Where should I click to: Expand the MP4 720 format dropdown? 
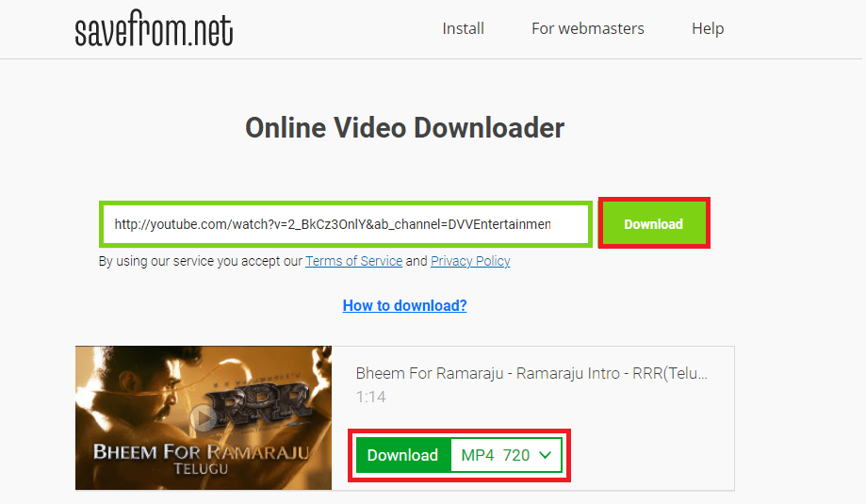pos(506,455)
